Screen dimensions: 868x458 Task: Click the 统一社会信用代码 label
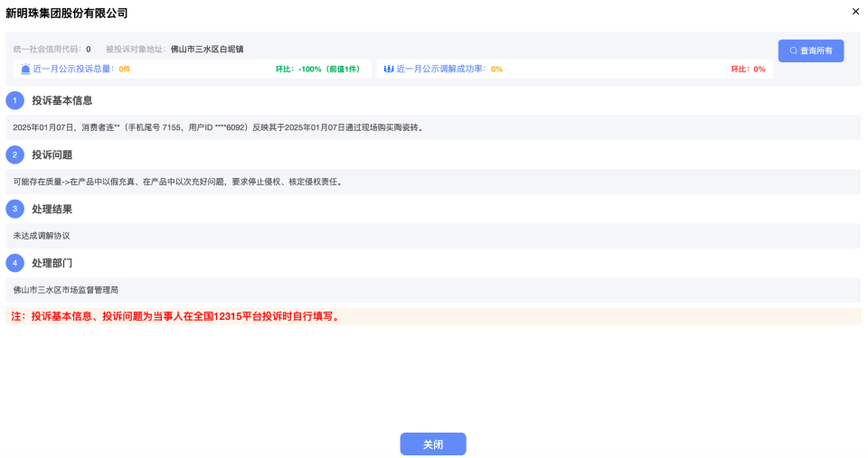pos(48,49)
